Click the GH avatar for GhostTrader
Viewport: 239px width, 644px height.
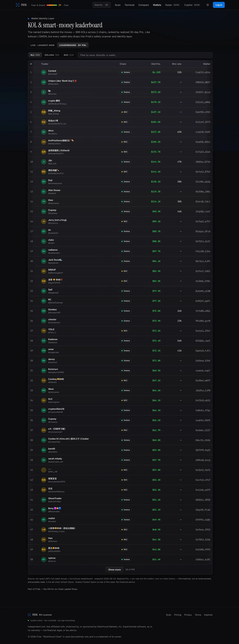click(44, 500)
